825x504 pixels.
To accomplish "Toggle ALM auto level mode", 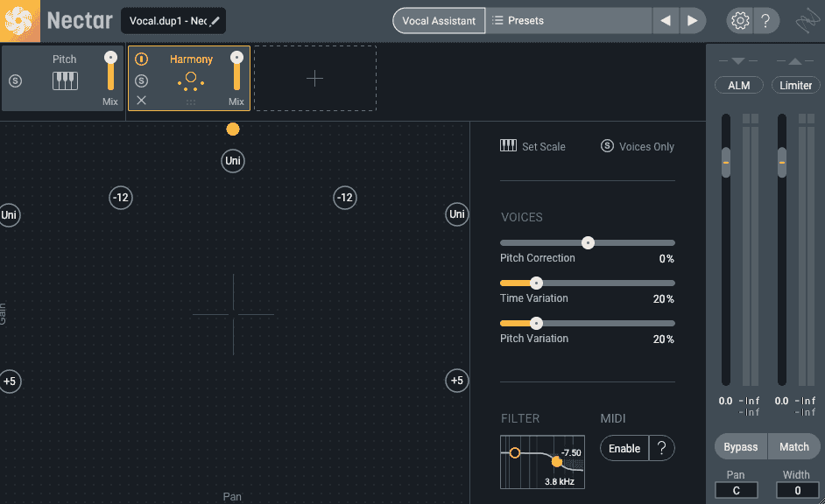I will pos(738,85).
